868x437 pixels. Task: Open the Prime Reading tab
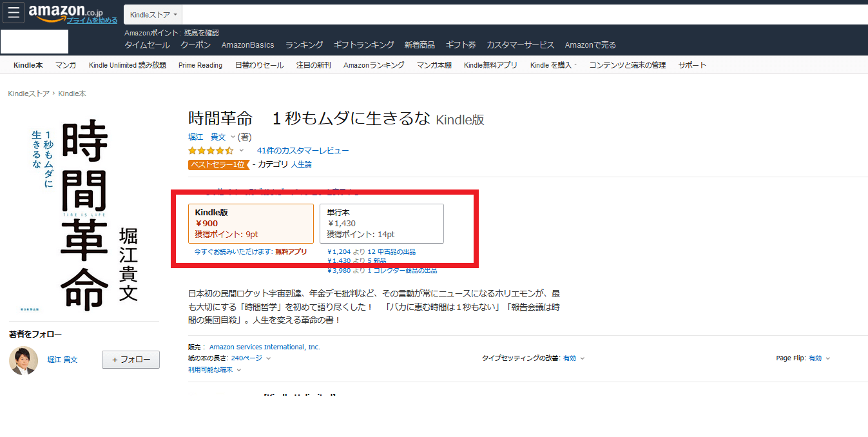coord(200,65)
